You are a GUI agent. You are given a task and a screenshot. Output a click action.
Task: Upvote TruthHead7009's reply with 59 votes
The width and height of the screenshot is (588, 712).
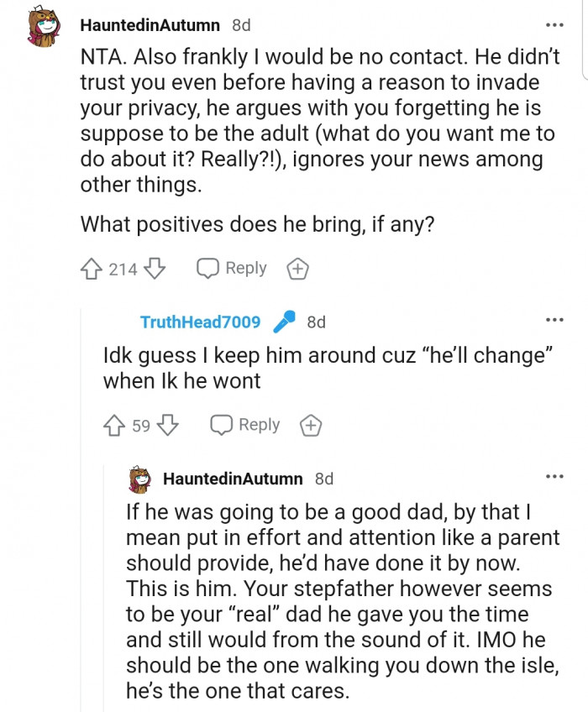click(113, 426)
